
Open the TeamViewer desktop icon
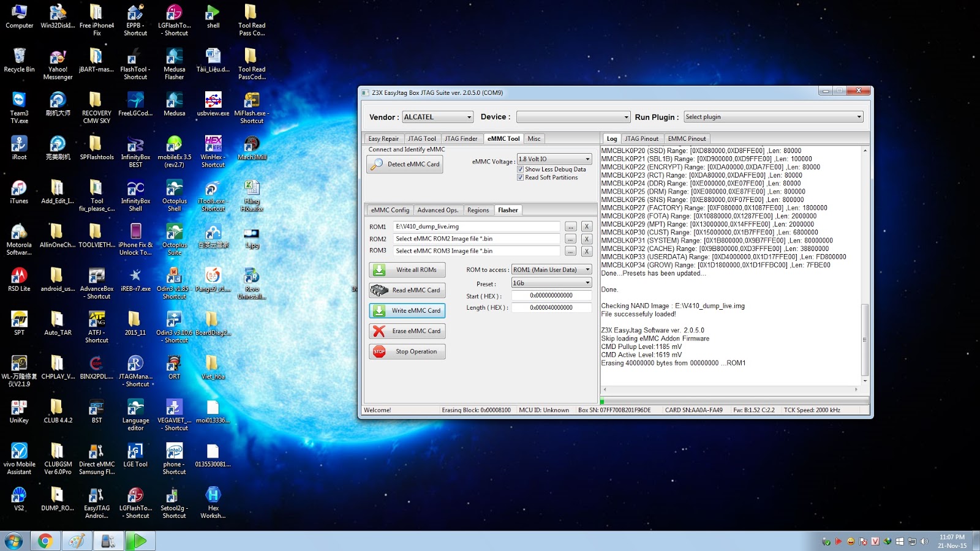pyautogui.click(x=19, y=108)
